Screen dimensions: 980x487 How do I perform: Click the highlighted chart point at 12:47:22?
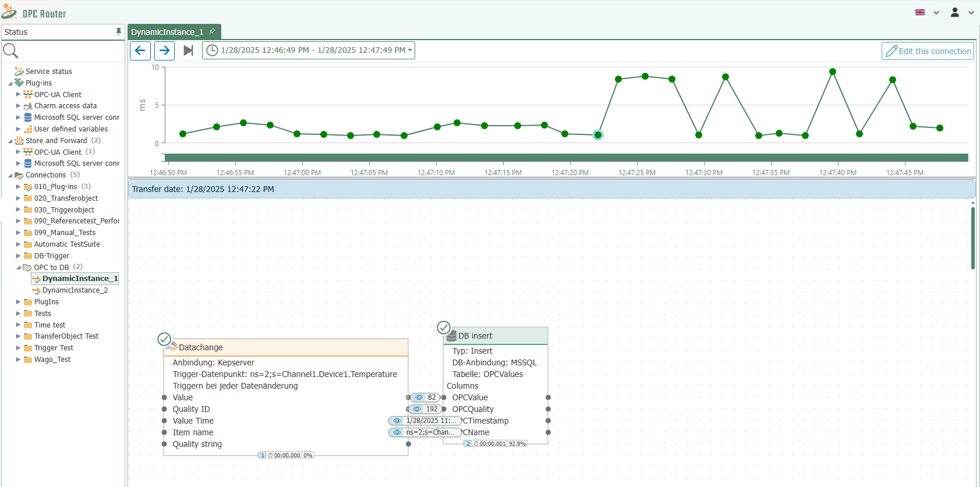click(598, 135)
